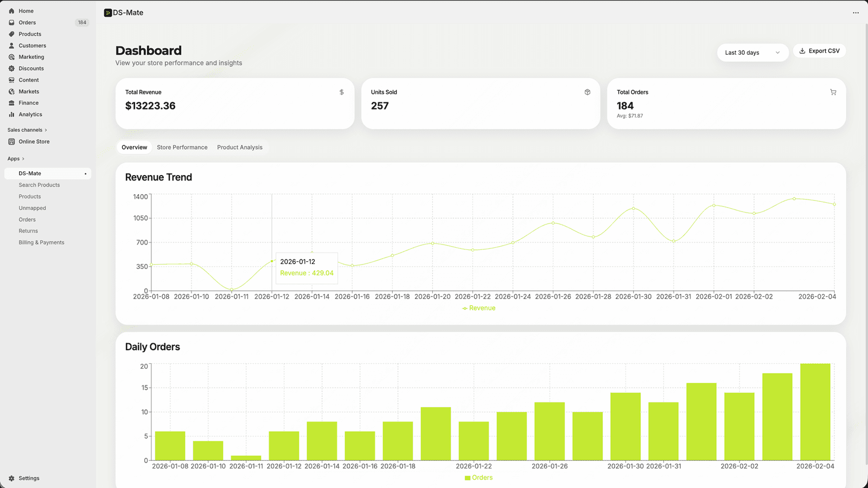Click the 2026-02-04 bar in Daily Orders
Viewport: 868px width, 488px height.
pyautogui.click(x=815, y=412)
